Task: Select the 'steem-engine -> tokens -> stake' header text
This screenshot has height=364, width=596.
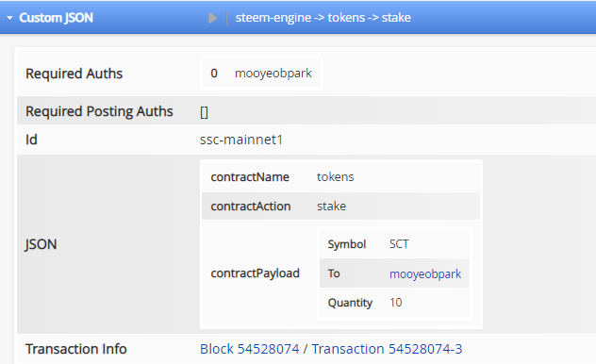Action: coord(323,18)
